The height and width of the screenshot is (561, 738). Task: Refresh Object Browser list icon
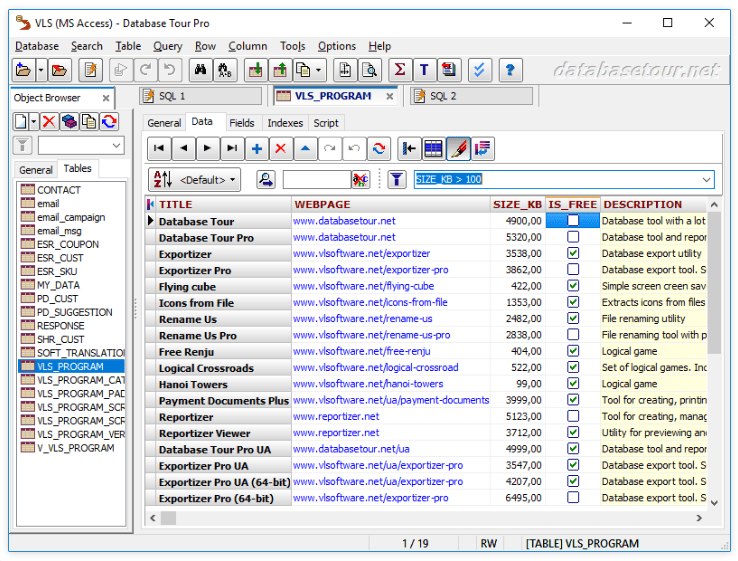point(109,122)
